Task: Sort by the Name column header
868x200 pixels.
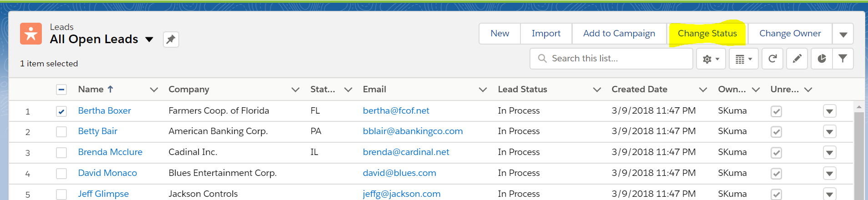Action: coord(91,90)
